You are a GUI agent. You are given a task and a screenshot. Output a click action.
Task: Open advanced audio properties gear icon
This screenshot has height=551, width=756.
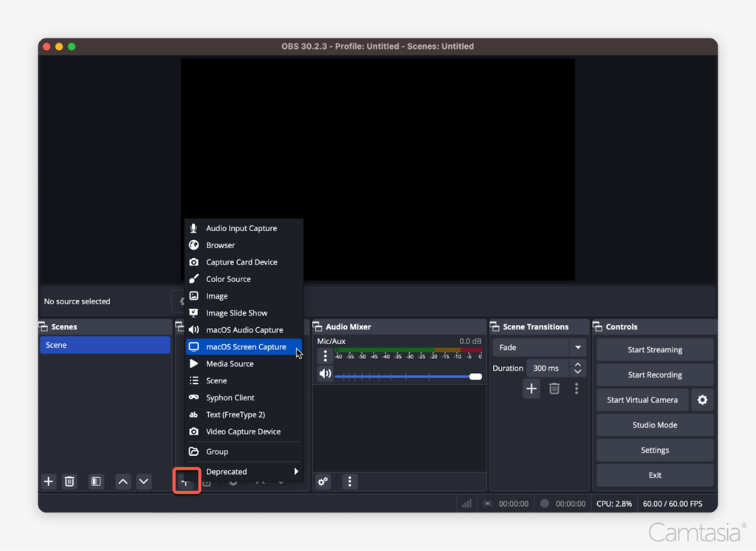coord(323,482)
